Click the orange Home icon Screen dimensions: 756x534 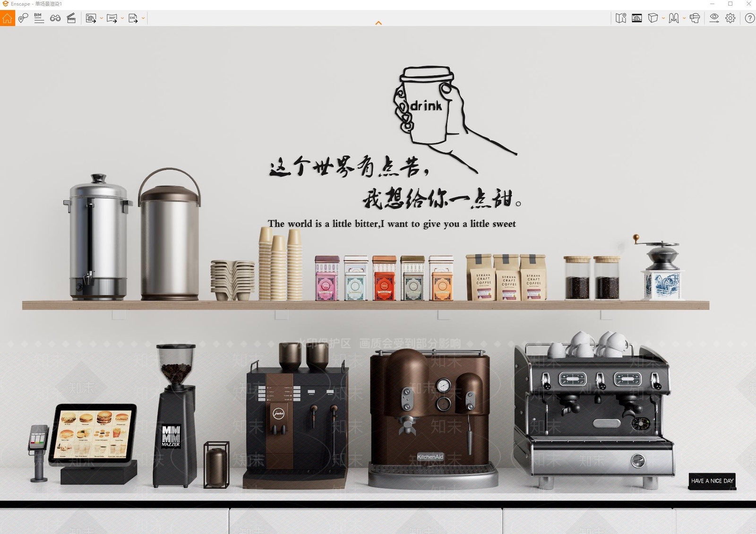pyautogui.click(x=7, y=18)
